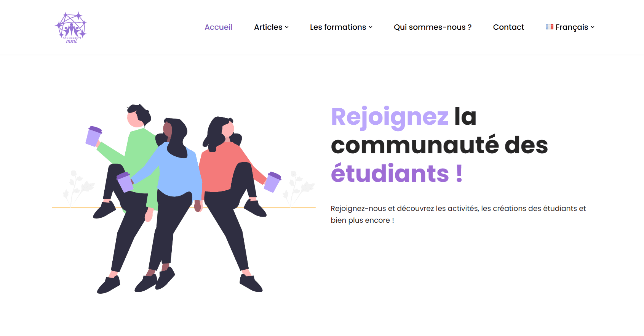Expand the Articles dropdown chevron
The height and width of the screenshot is (336, 644).
coord(287,27)
